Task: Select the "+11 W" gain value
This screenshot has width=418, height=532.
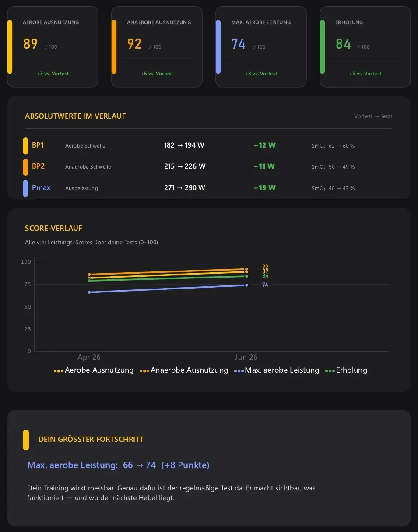Action: point(264,166)
